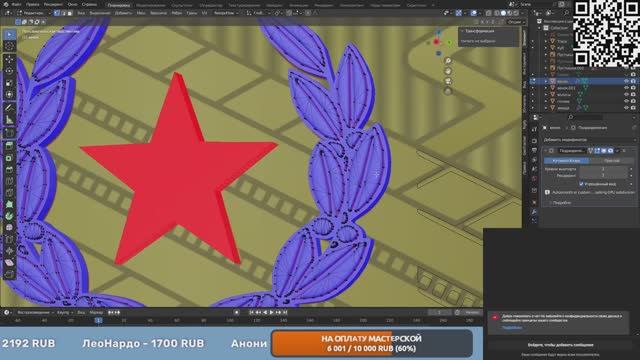Activate the Extrude Region tool
The width and height of the screenshot is (640, 360).
[x=9, y=146]
